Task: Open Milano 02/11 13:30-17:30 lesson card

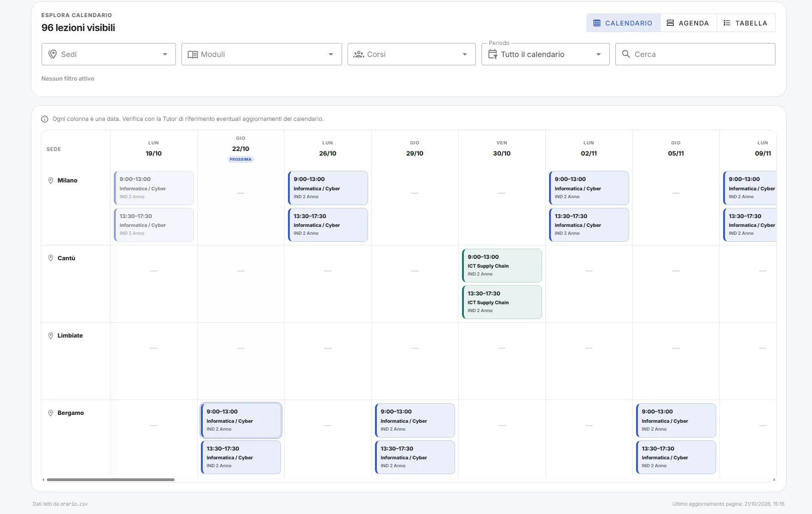Action: 589,225
